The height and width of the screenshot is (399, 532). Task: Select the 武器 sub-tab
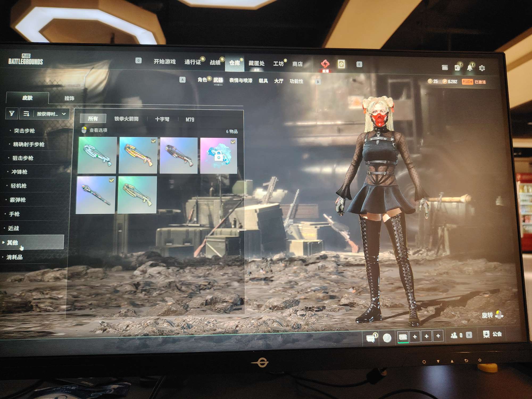(x=218, y=80)
